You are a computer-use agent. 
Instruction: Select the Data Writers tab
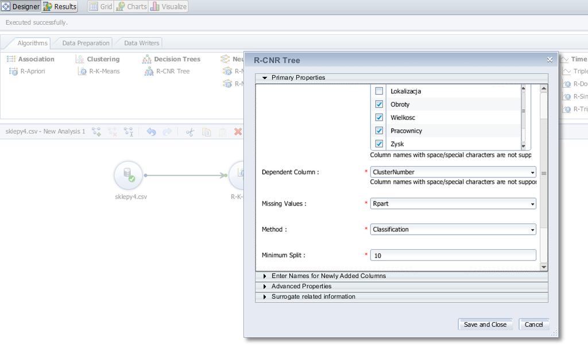(x=141, y=43)
